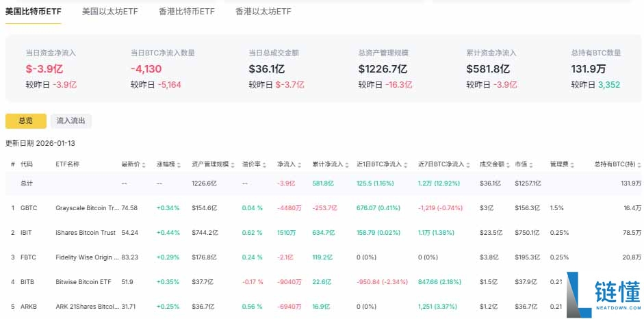Sort by 最新价 column arrow
This screenshot has height=319, width=644.
pos(143,164)
